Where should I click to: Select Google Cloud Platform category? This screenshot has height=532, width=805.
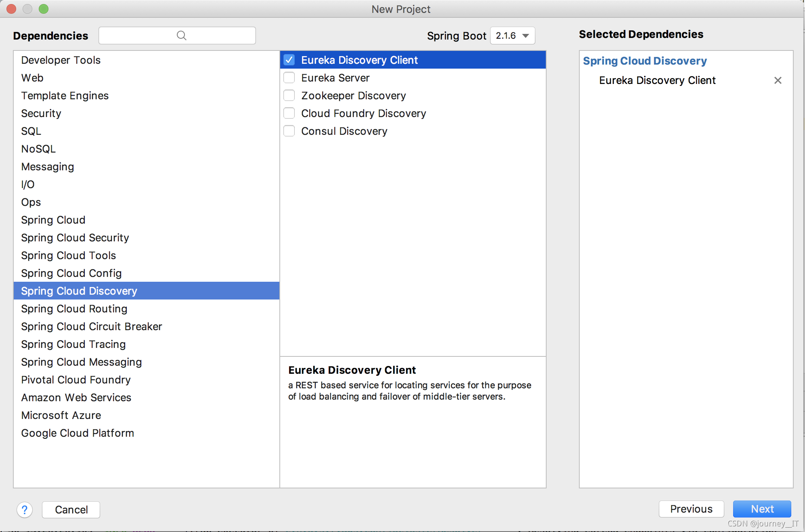pyautogui.click(x=78, y=433)
